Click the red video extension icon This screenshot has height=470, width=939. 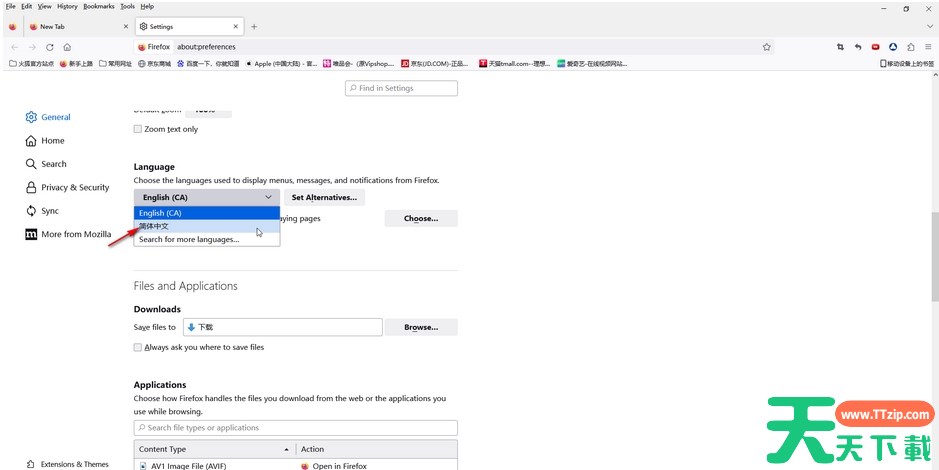[x=876, y=47]
